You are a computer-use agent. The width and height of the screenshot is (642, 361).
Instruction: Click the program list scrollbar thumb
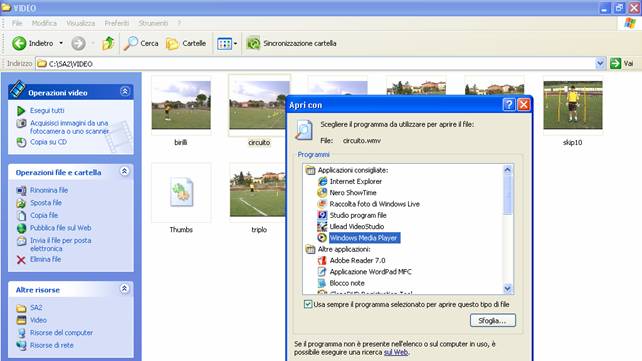pyautogui.click(x=508, y=195)
